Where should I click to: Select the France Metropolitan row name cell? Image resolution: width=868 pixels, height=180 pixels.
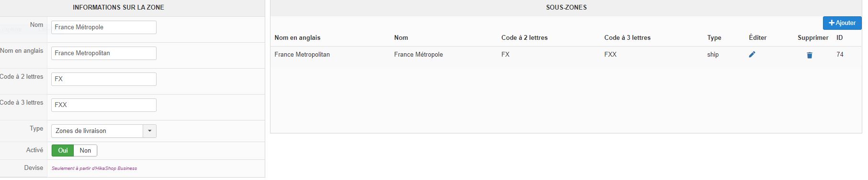point(302,55)
